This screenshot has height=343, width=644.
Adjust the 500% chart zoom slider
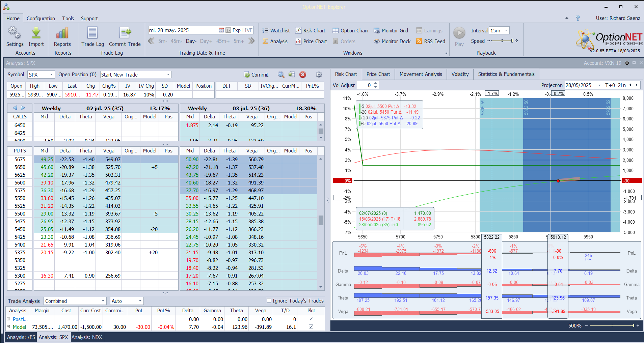pyautogui.click(x=612, y=325)
